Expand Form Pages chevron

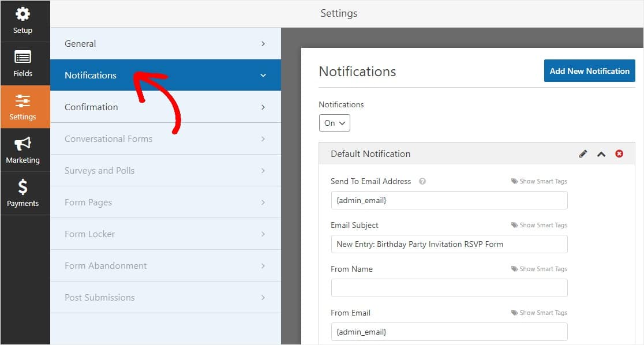[x=263, y=202]
